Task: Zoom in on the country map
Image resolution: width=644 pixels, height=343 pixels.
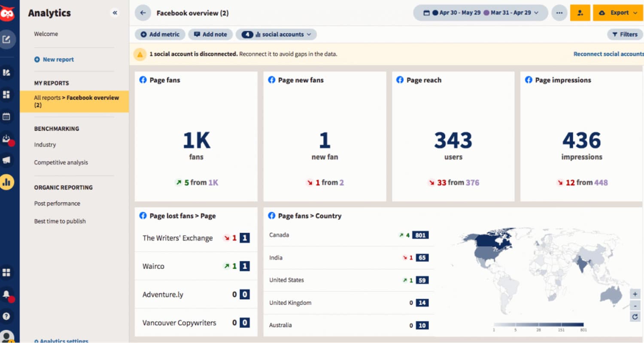Action: [x=635, y=294]
